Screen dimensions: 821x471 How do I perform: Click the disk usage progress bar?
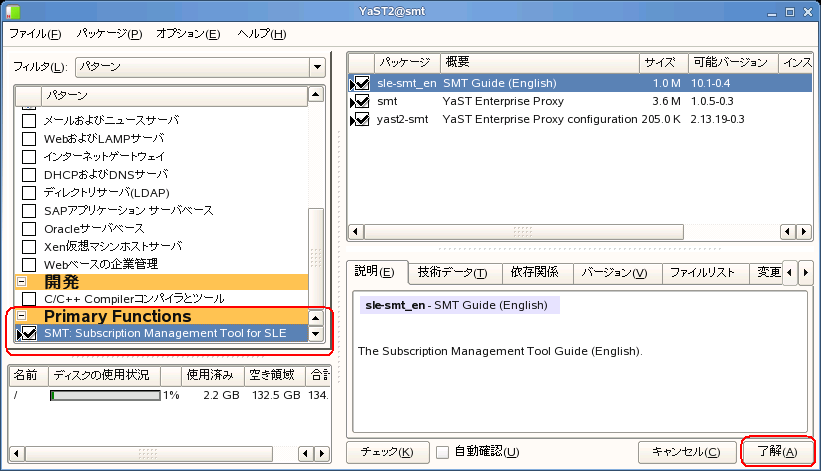coord(105,396)
